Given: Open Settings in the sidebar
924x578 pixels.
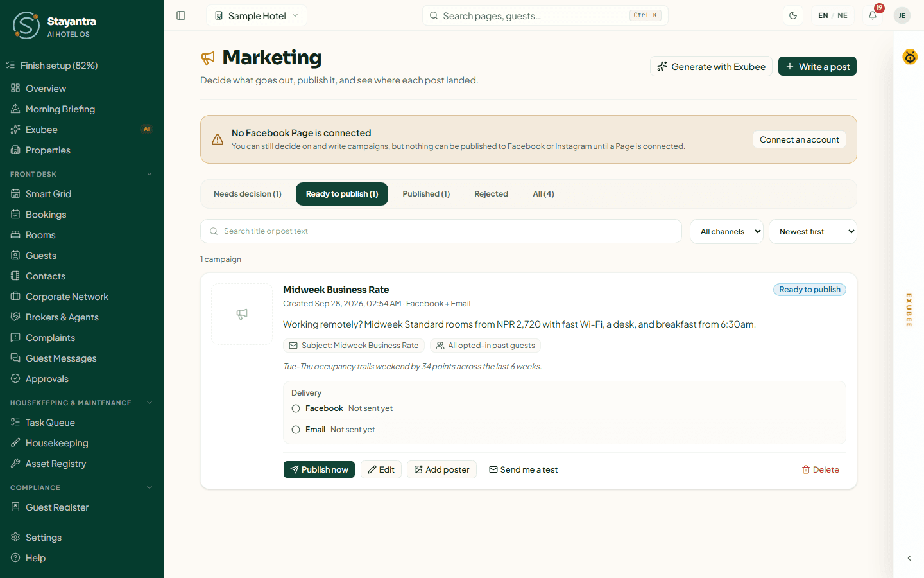Looking at the screenshot, I should pyautogui.click(x=81, y=538).
